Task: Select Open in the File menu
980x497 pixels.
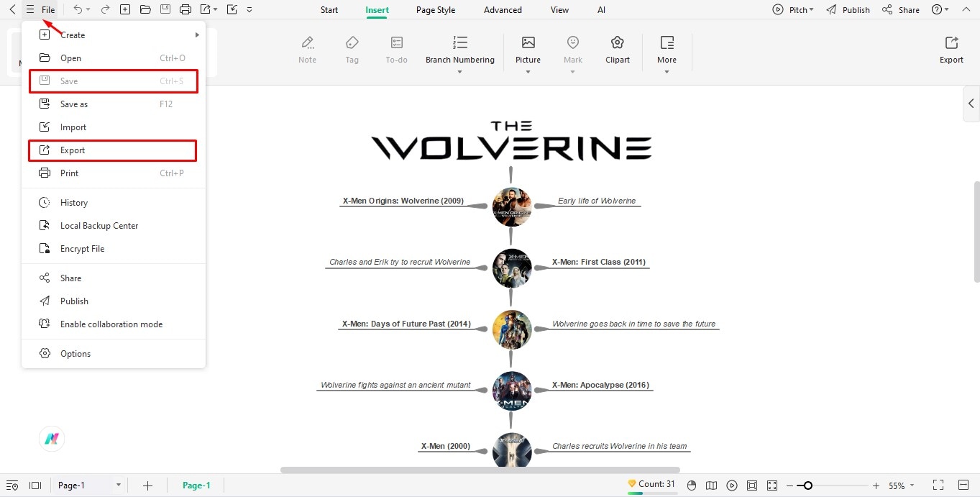Action: pyautogui.click(x=114, y=58)
